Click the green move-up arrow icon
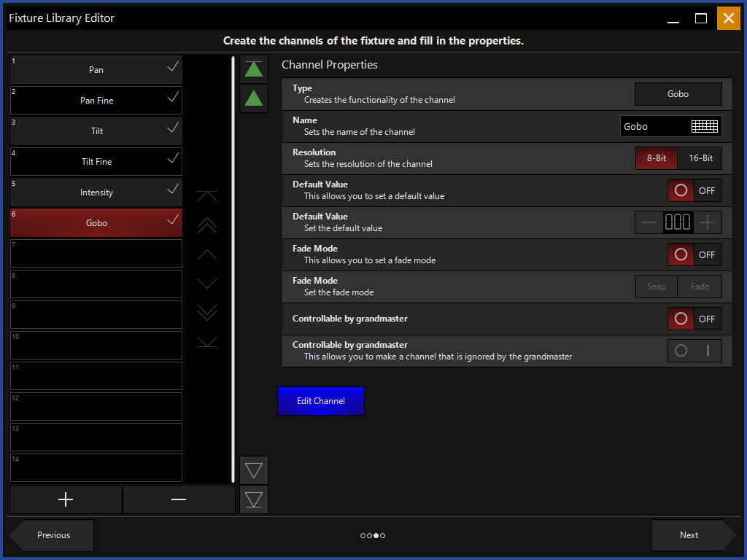Screen dimensions: 747x560 pyautogui.click(x=254, y=98)
